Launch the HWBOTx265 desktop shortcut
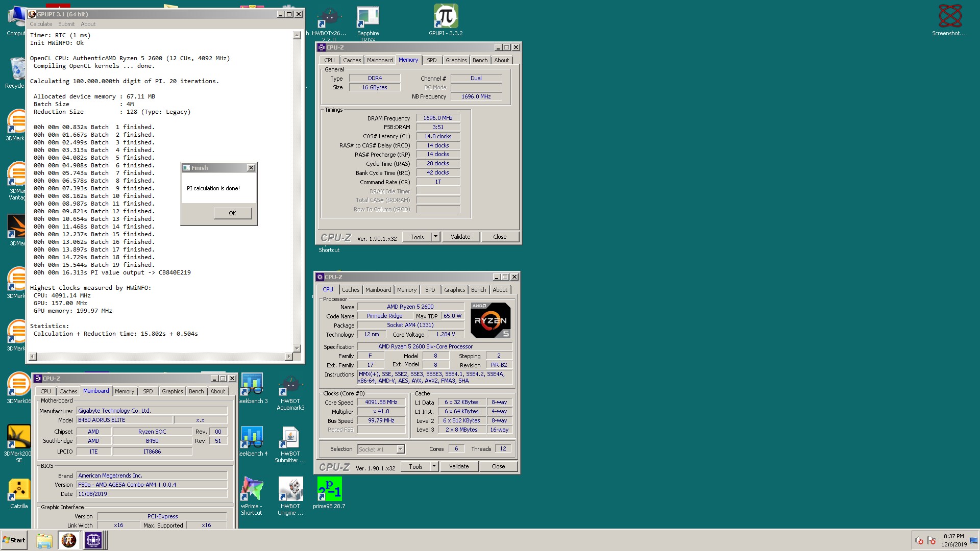Screen dimensions: 980x551 [x=329, y=23]
